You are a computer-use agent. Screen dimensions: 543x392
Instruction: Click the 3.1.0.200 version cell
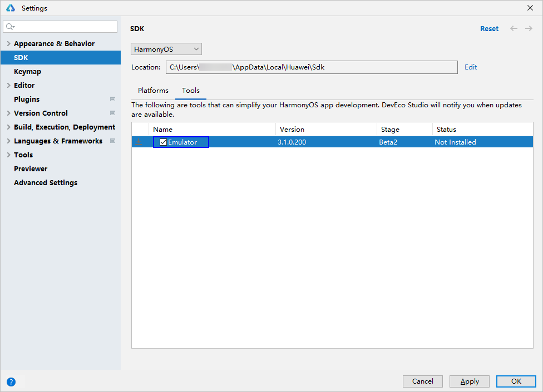292,142
